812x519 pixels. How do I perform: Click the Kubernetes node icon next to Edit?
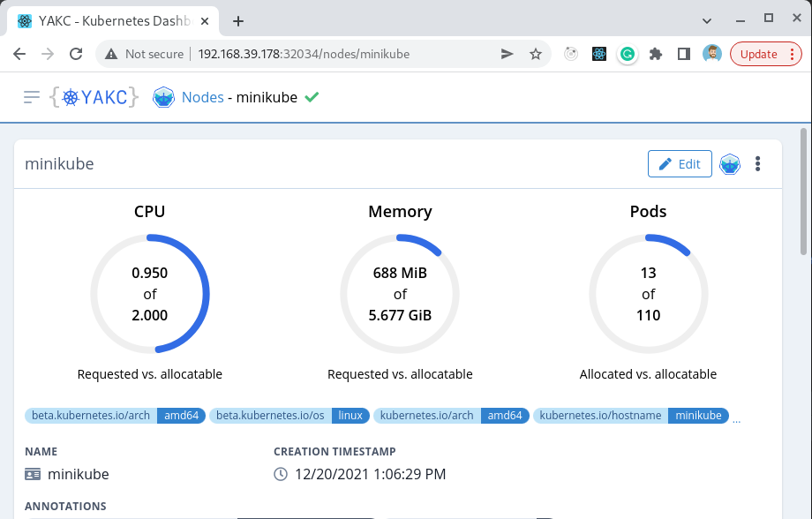click(x=730, y=163)
